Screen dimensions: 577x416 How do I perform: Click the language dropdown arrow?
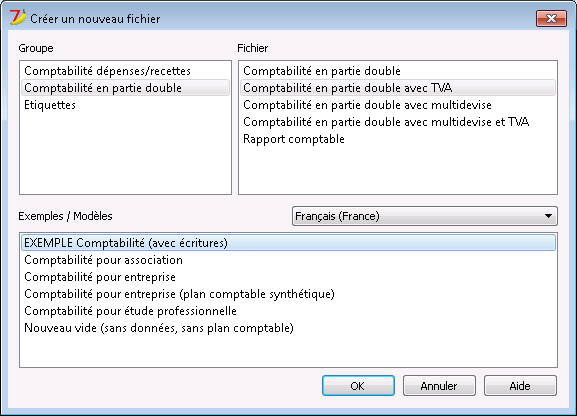pyautogui.click(x=548, y=216)
